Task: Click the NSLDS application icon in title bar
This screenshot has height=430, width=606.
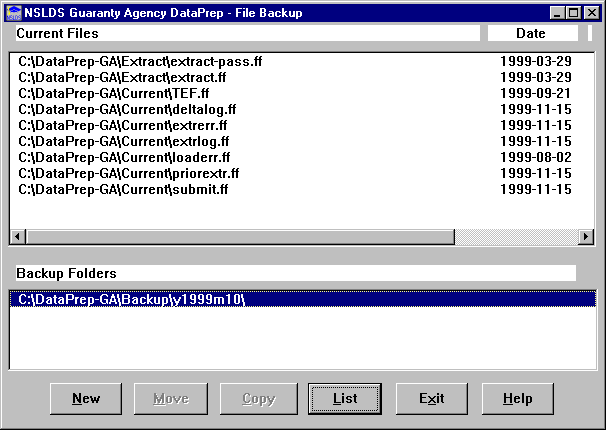Action: (x=12, y=12)
